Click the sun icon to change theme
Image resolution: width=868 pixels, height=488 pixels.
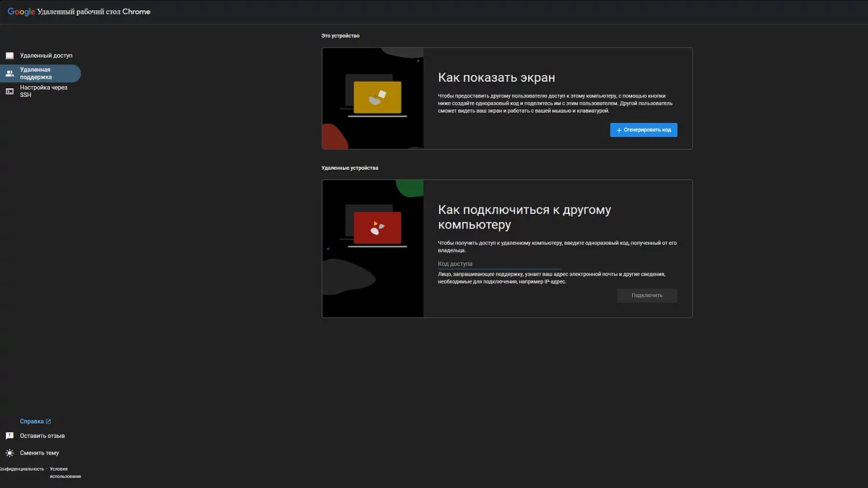tap(9, 453)
